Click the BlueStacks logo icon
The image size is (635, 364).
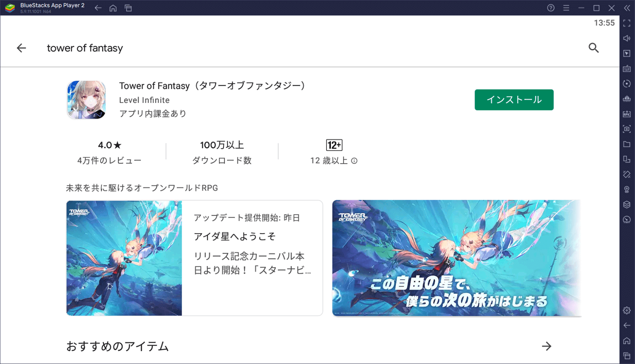pyautogui.click(x=10, y=8)
